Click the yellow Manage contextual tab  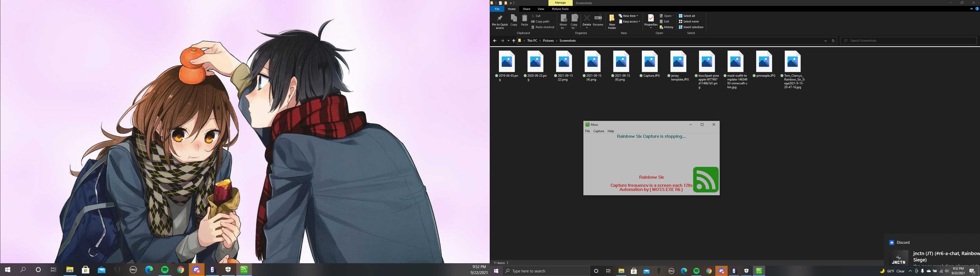tap(560, 3)
